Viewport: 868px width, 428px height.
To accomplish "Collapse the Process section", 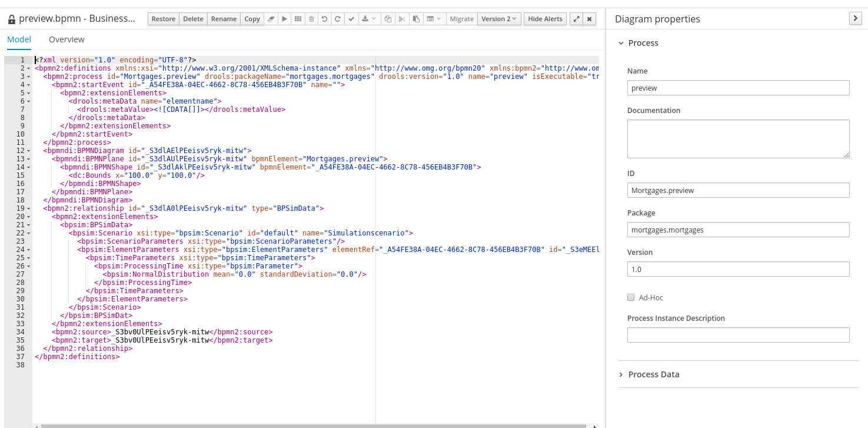I will tap(643, 43).
